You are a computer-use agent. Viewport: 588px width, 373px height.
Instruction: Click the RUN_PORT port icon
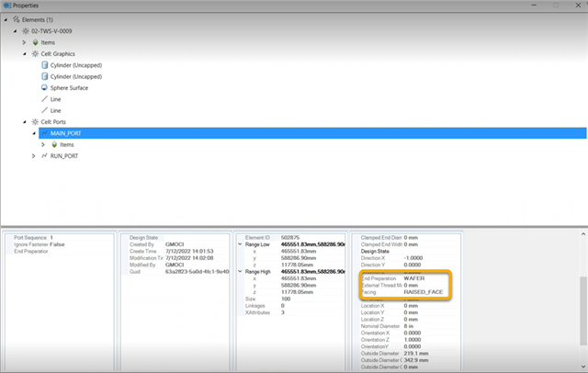45,156
